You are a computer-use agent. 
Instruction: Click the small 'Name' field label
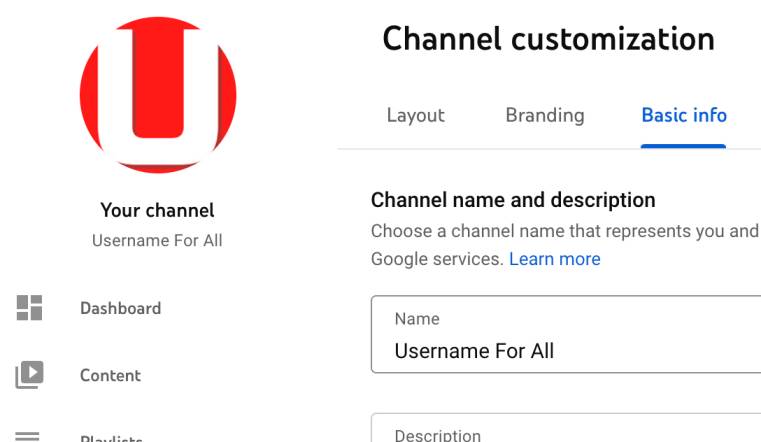pyautogui.click(x=417, y=319)
